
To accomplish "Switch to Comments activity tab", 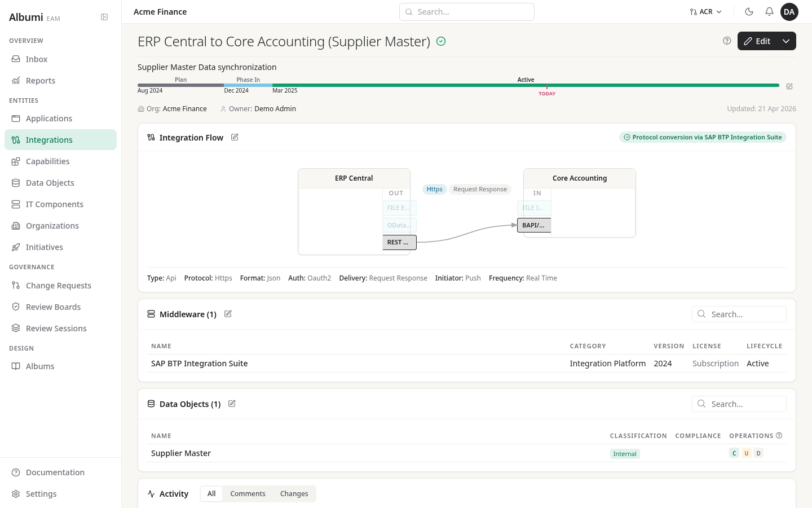I will [248, 494].
